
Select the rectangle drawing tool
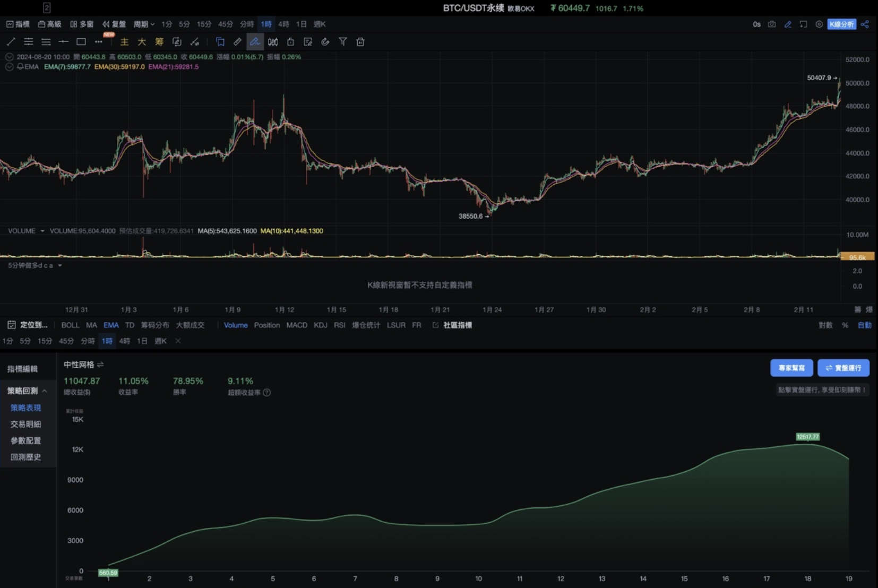coord(81,42)
